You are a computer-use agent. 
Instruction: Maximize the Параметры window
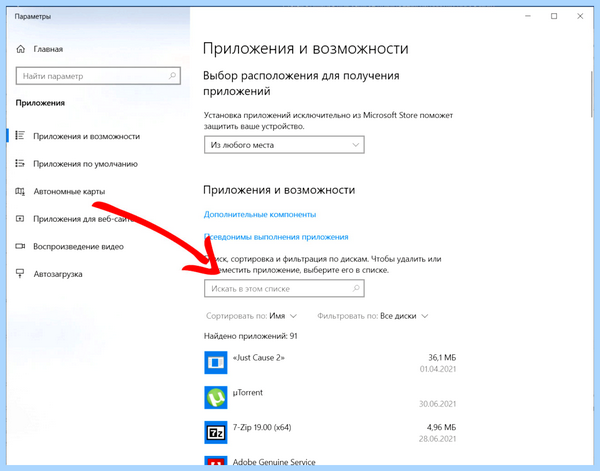tap(554, 16)
